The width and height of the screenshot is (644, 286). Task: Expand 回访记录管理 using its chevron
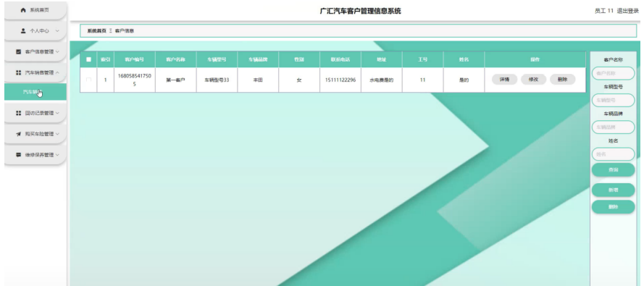[57, 113]
